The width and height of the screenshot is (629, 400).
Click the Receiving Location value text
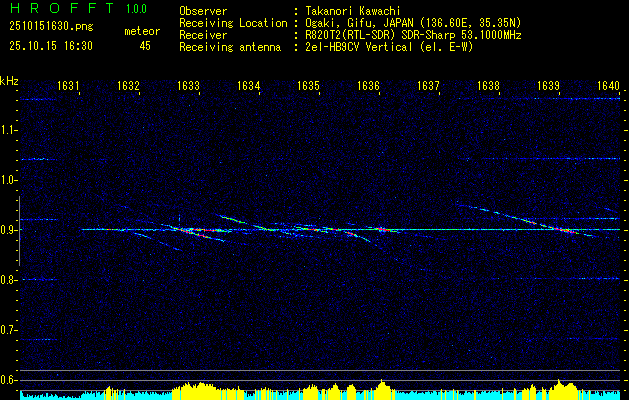click(x=413, y=23)
